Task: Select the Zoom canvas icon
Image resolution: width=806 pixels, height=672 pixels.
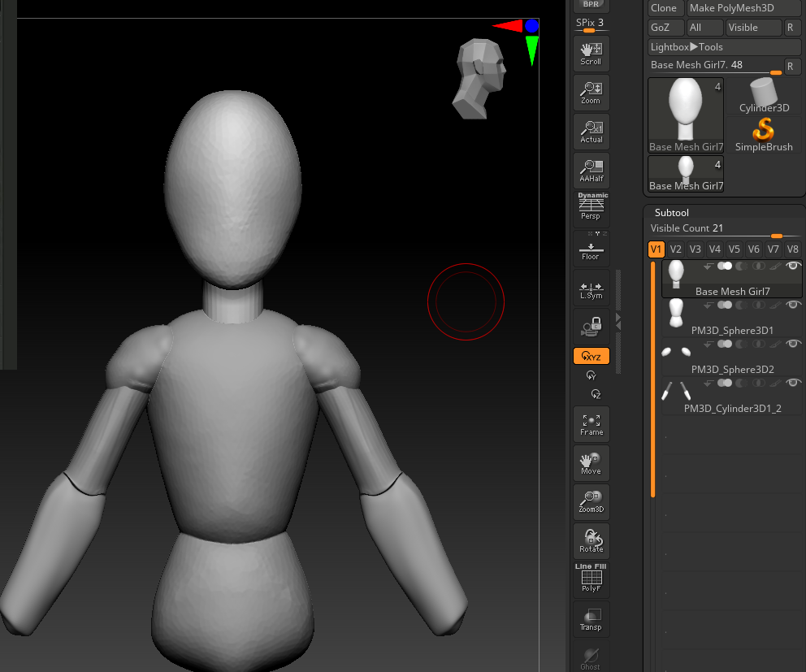Action: (591, 93)
